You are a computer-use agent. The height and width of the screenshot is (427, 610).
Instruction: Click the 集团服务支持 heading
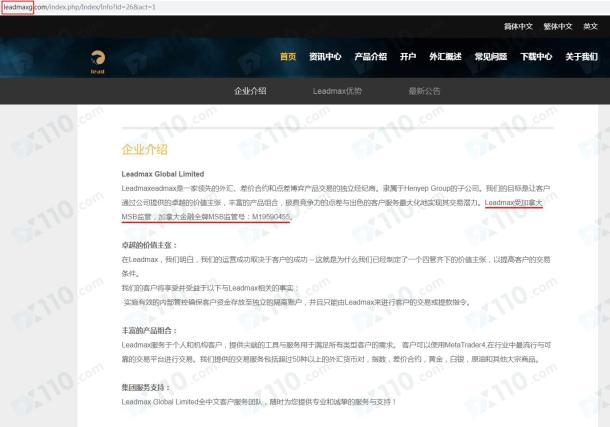point(146,388)
